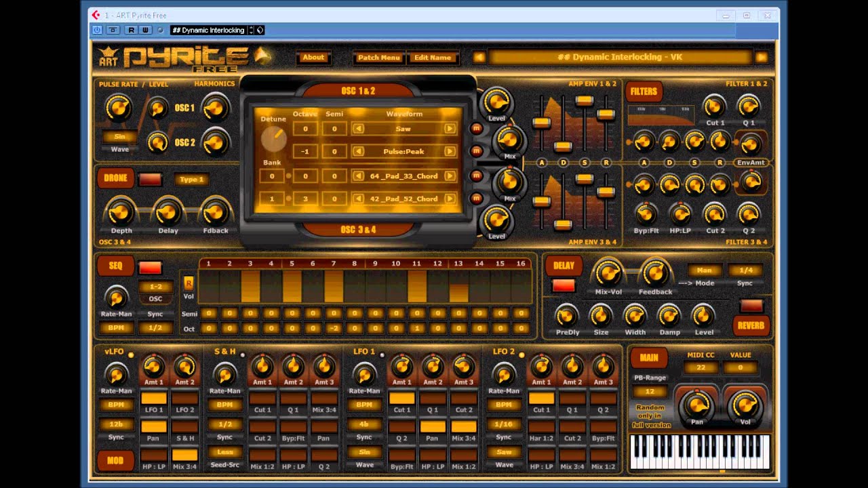Toggle LFO 1 modulation target Pan

pos(433,427)
